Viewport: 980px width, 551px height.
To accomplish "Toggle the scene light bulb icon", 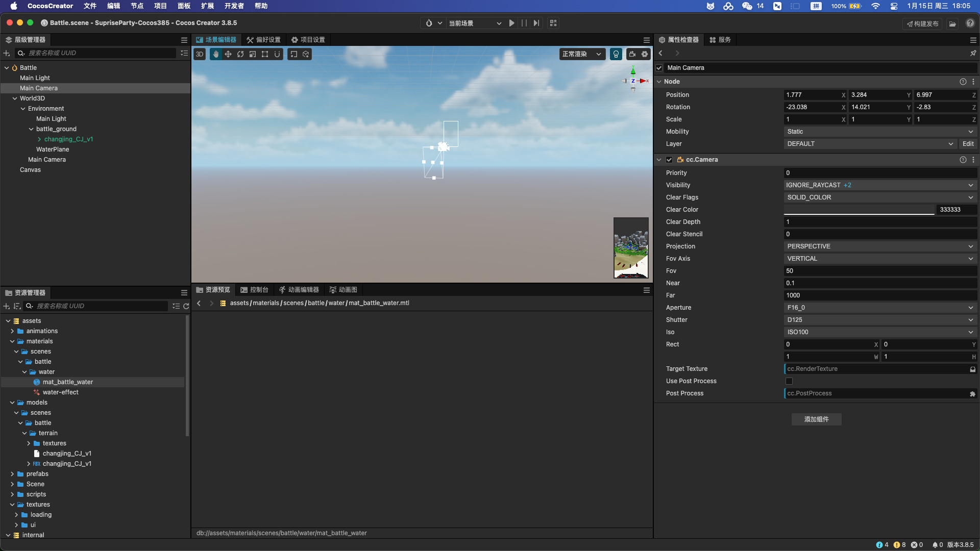I will click(x=616, y=54).
